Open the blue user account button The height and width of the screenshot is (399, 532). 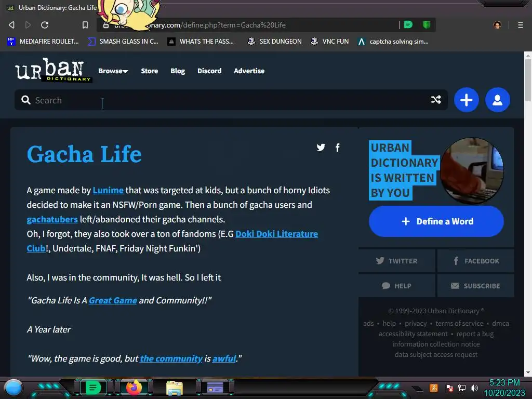click(497, 100)
